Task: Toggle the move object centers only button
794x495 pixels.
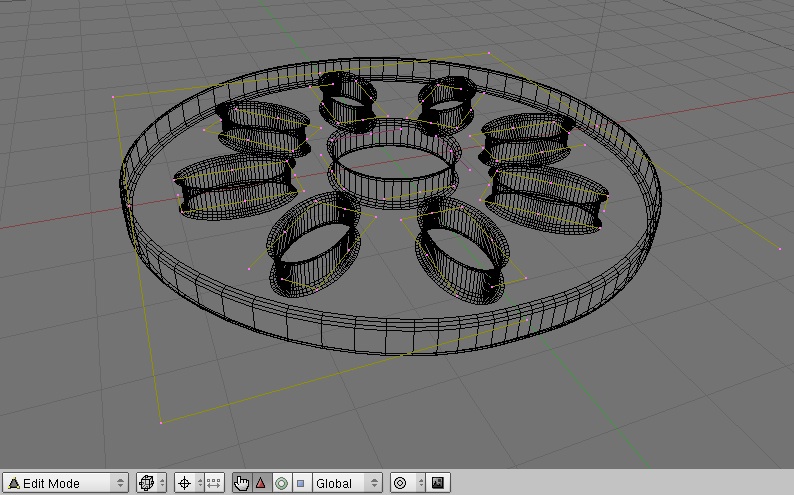Action: pyautogui.click(x=214, y=483)
